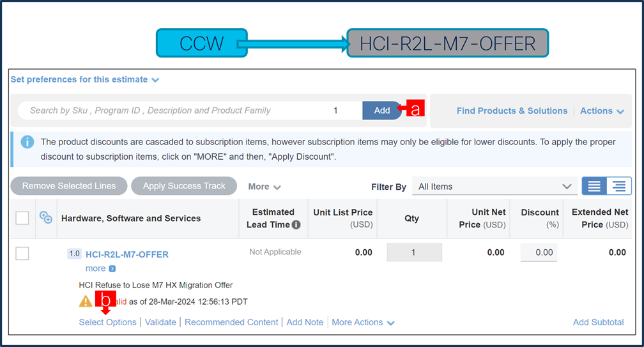Click the Not Applicable lead time text
This screenshot has height=347, width=644.
(275, 252)
